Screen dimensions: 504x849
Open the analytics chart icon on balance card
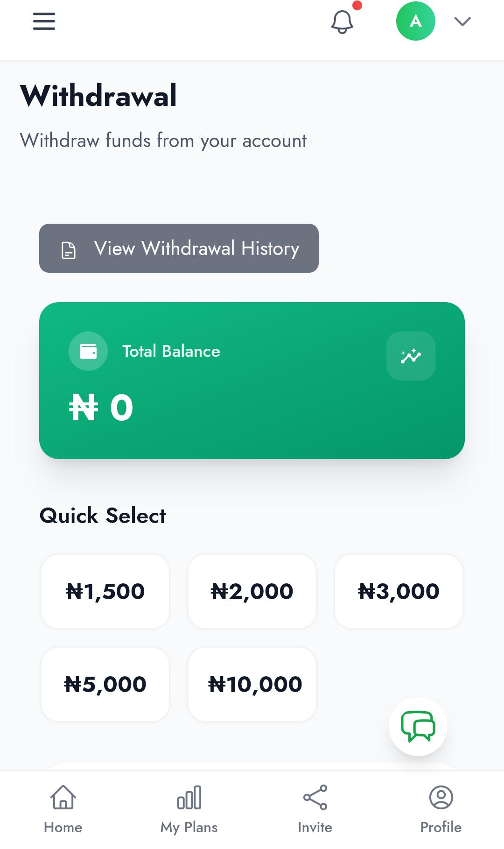(x=410, y=356)
